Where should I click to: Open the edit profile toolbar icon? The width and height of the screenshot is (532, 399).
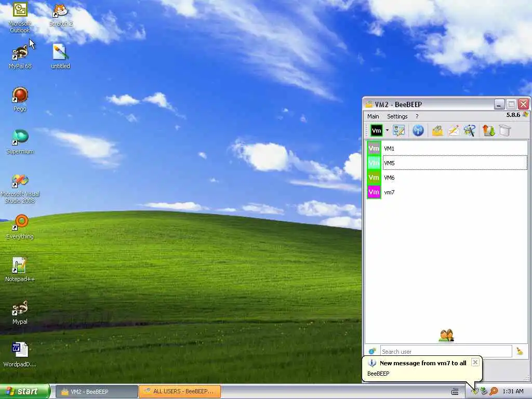pos(399,130)
